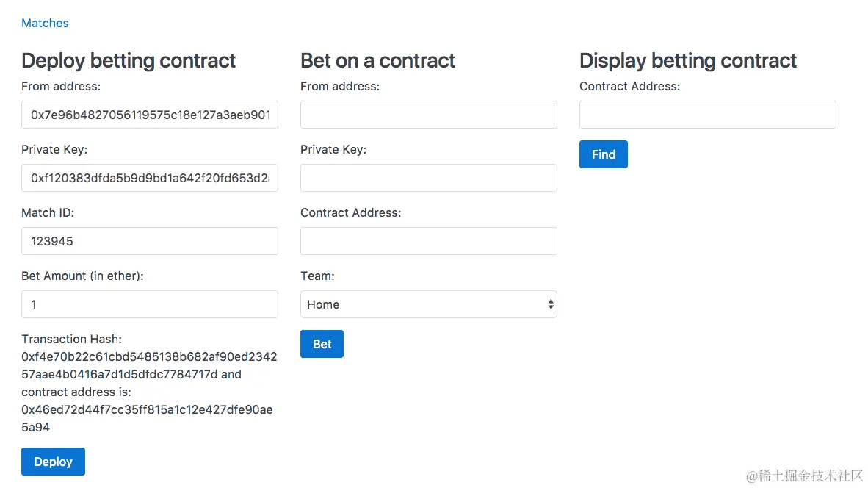Open the Matches link

coord(45,23)
